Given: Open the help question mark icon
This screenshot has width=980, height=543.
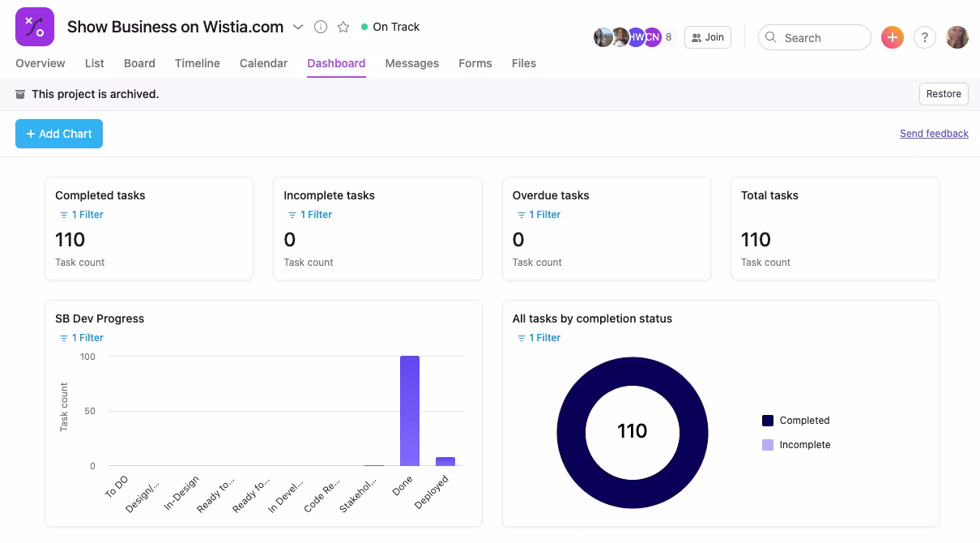Looking at the screenshot, I should coord(925,37).
